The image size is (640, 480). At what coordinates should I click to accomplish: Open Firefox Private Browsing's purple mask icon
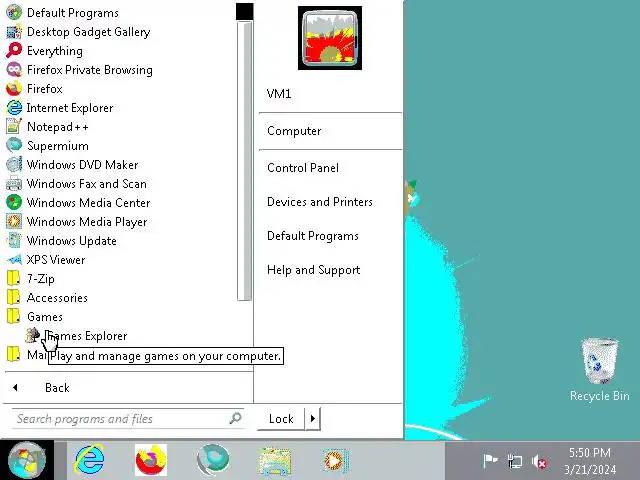(x=14, y=70)
